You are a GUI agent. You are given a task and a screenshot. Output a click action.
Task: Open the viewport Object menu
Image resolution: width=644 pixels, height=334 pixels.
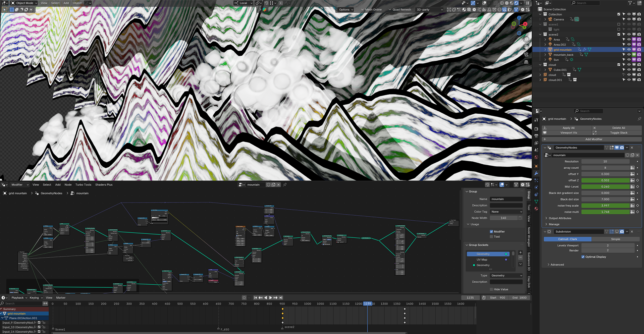77,3
